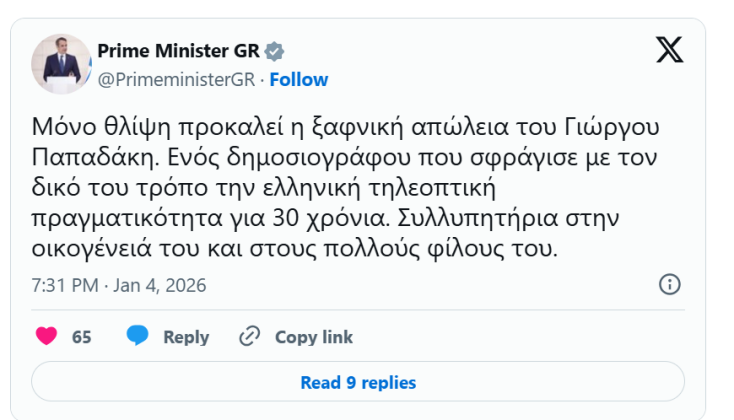
Task: Open the 7:31 PM timestamp link
Action: (x=65, y=285)
